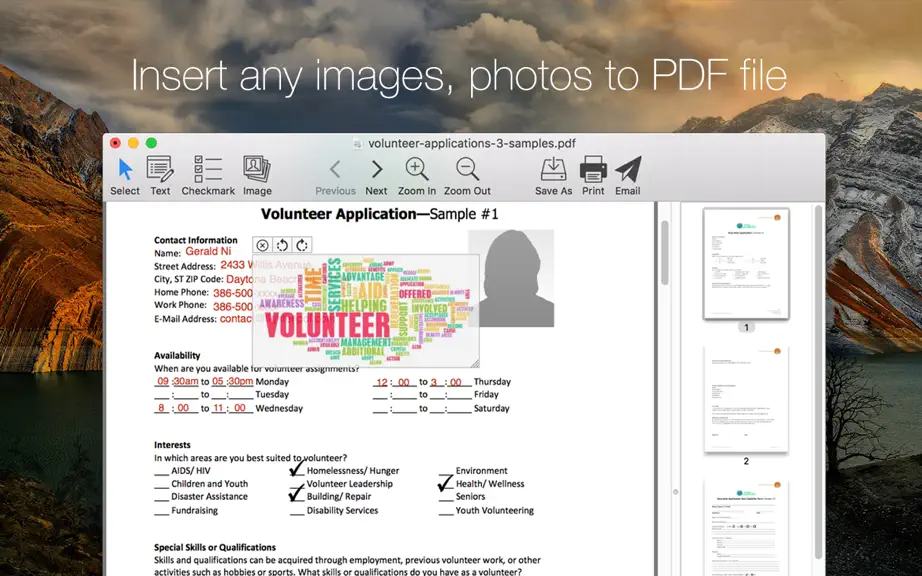Send the PDF via Email

628,176
